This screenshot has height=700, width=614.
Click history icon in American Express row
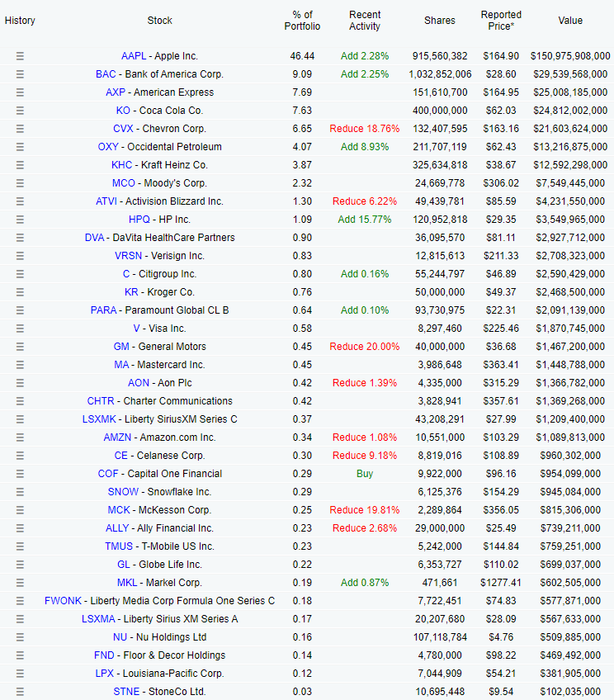click(x=20, y=92)
